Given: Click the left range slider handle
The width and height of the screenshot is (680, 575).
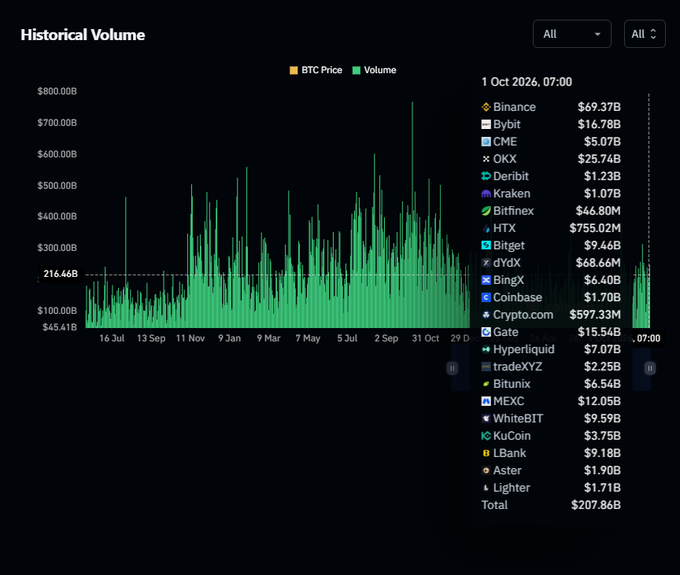Looking at the screenshot, I should pyautogui.click(x=452, y=368).
